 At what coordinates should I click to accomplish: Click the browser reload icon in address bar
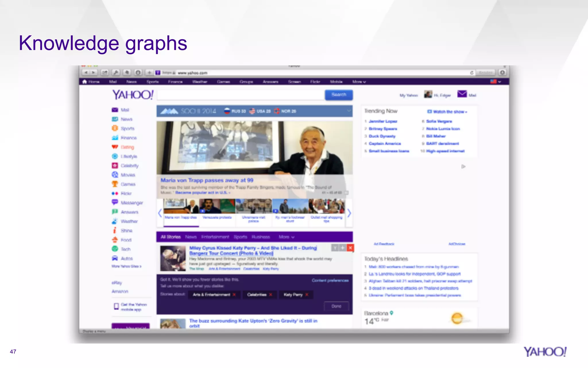pyautogui.click(x=471, y=73)
